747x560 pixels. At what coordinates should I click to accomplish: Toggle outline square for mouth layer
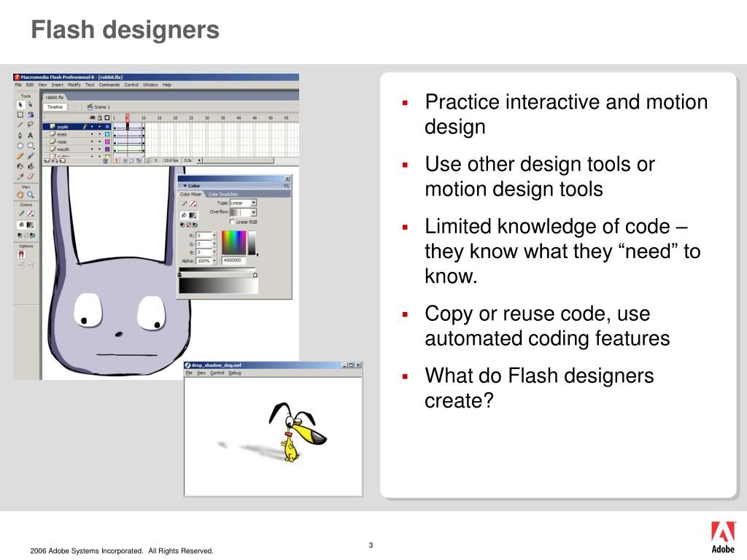[107, 149]
